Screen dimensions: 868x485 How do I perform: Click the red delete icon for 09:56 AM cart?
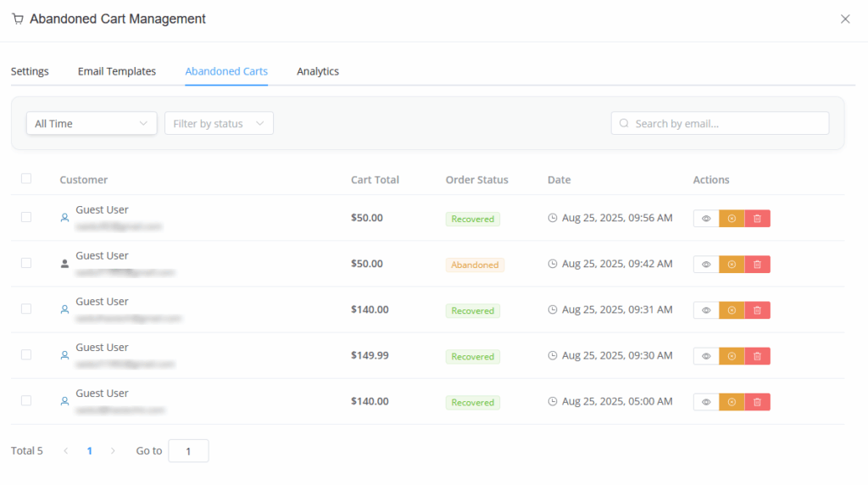[757, 219]
